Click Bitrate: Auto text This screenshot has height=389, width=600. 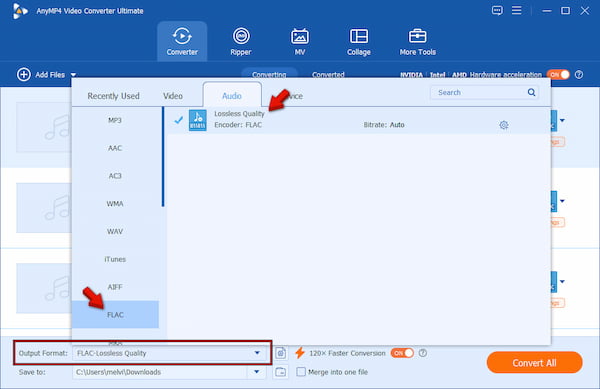tap(384, 125)
